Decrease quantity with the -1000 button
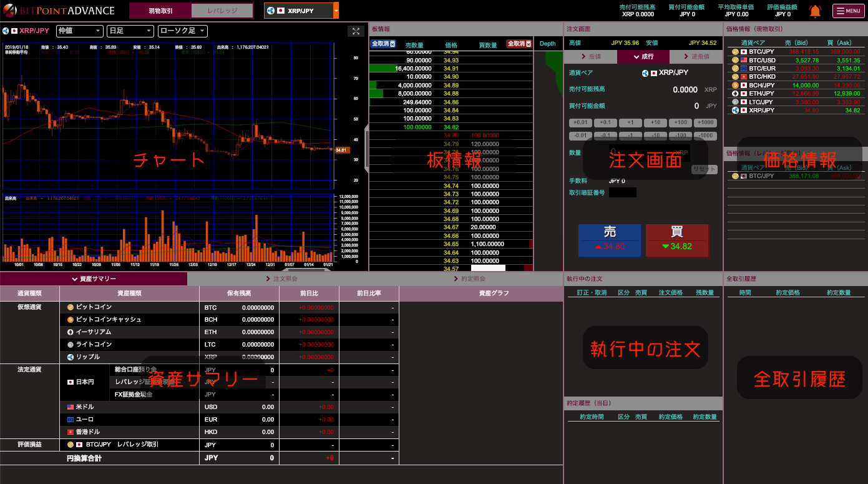The image size is (868, 484). tap(705, 136)
